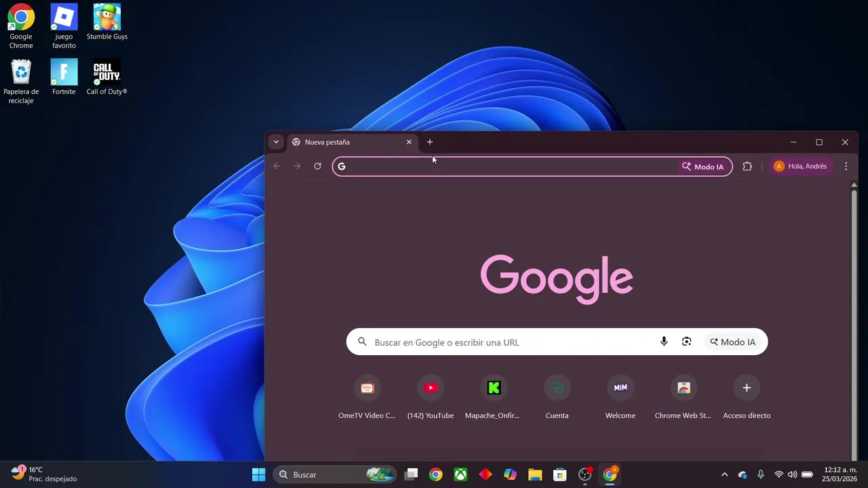
Task: Open File Explorer from taskbar
Action: click(535, 474)
